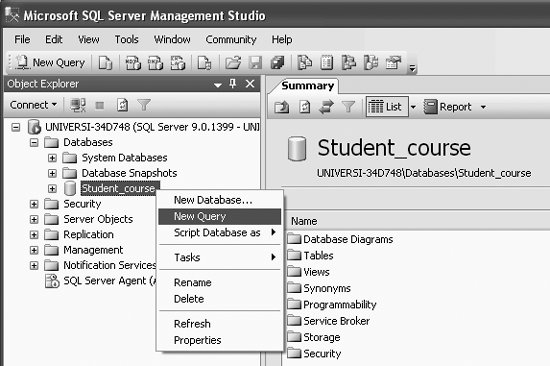Expand the Security tree node
Image resolution: width=550 pixels, height=366 pixels.
click(x=34, y=204)
